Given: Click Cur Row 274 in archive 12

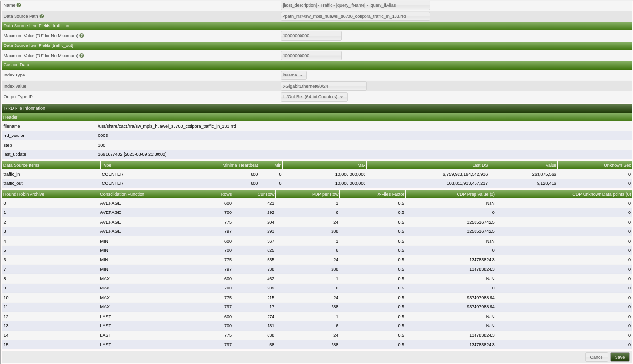Looking at the screenshot, I should tap(270, 317).
